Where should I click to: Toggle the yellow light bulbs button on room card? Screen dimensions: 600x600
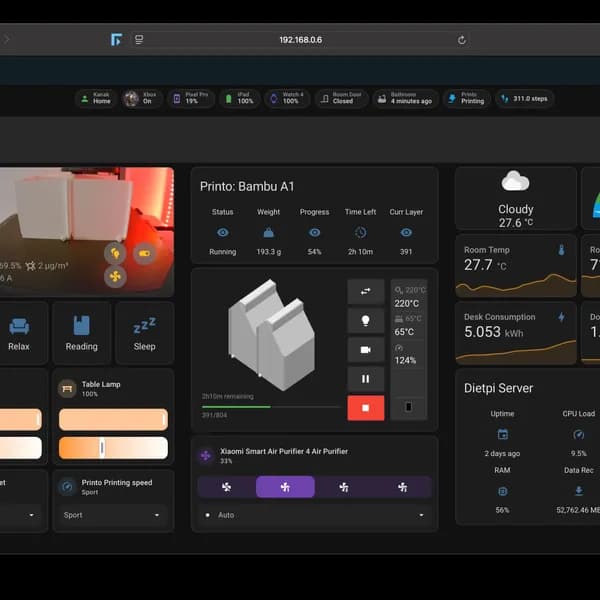pos(115,253)
